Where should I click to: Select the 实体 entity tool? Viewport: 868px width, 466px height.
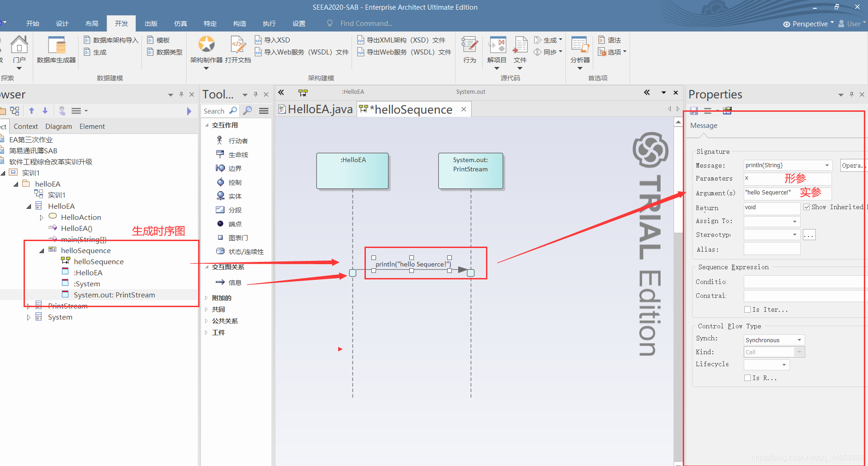(229, 196)
